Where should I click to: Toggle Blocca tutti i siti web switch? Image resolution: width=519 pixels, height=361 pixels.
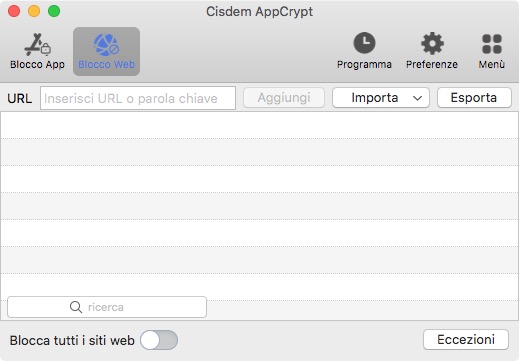[159, 340]
